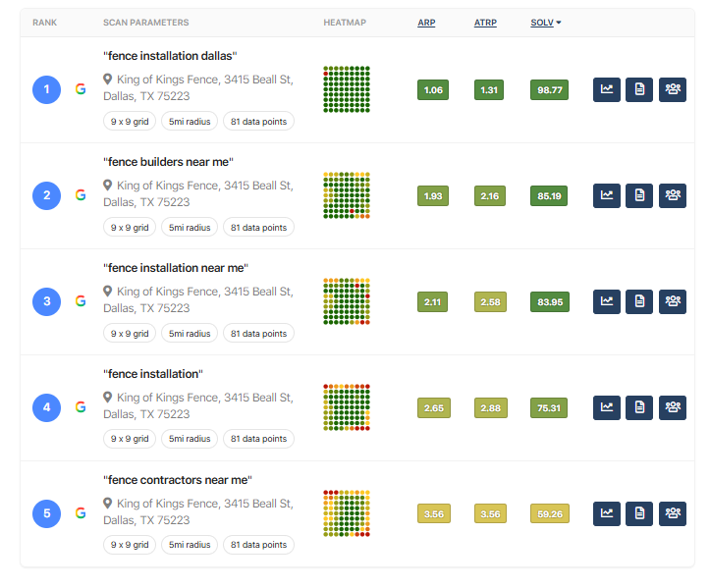Sort table by ARP column
Image resolution: width=710 pixels, height=588 pixels.
(426, 23)
